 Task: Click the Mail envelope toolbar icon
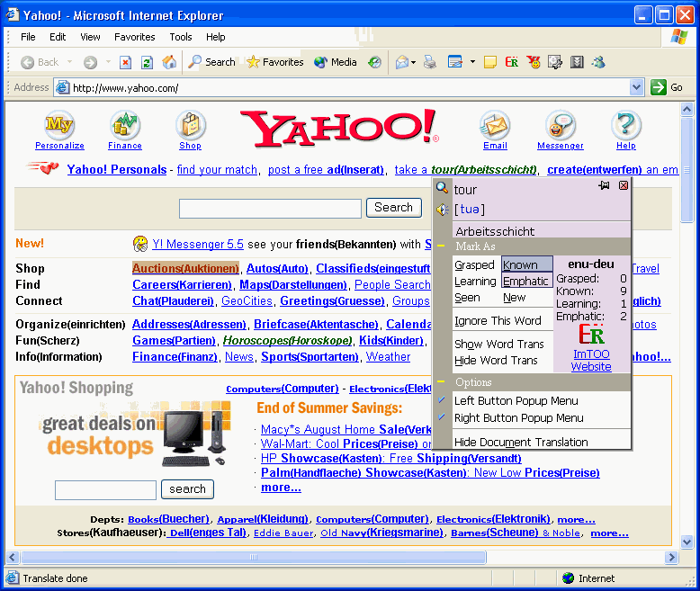[402, 62]
